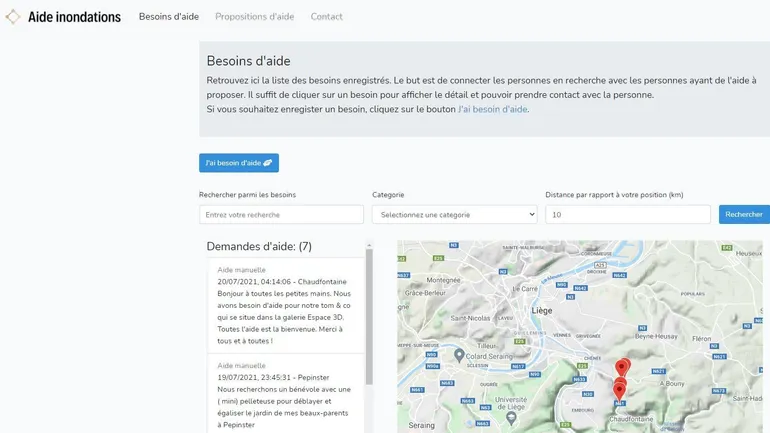Click the scroll-up arrow of requests list

point(369,245)
